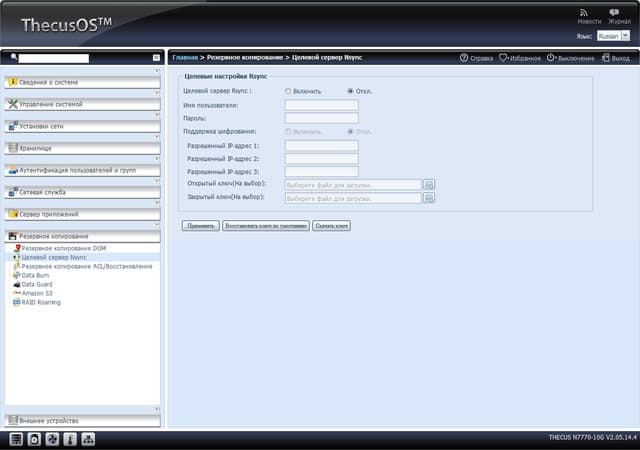This screenshot has width=640, height=450.
Task: Focus Разрешенный IP-адрес 3 field
Action: pyautogui.click(x=322, y=172)
